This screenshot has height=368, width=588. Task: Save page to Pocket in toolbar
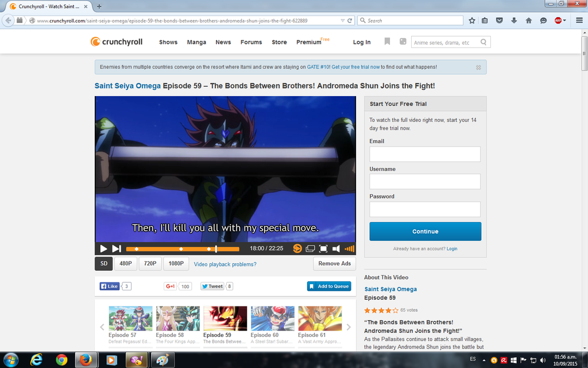(499, 20)
